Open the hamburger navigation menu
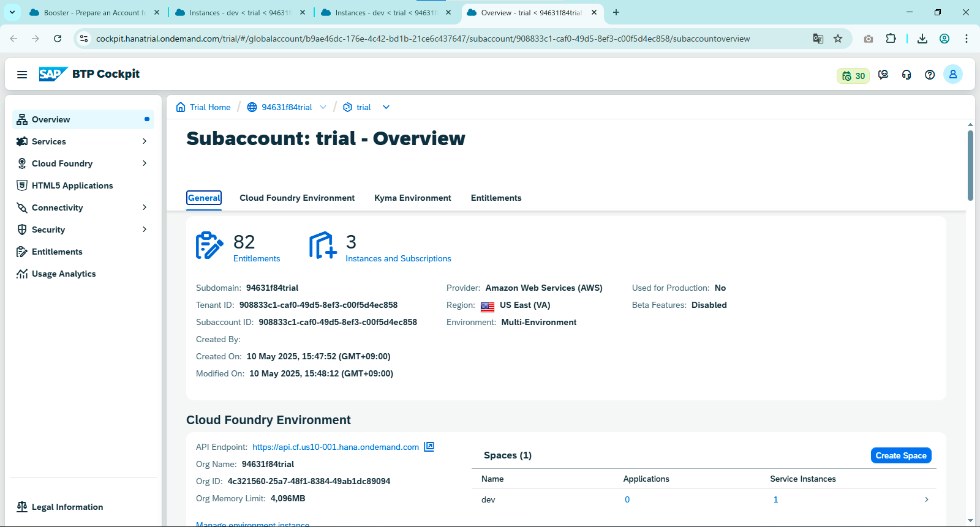This screenshot has width=980, height=527. tap(22, 75)
